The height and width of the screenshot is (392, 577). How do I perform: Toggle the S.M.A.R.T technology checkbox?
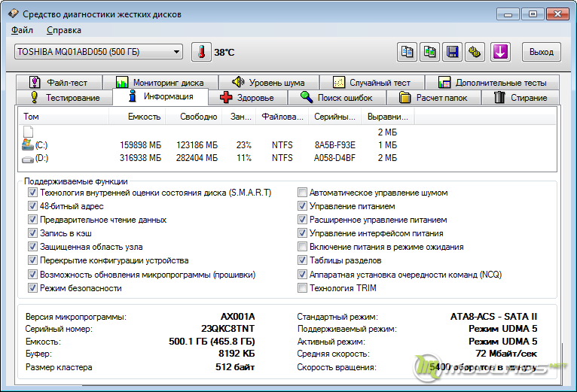32,193
